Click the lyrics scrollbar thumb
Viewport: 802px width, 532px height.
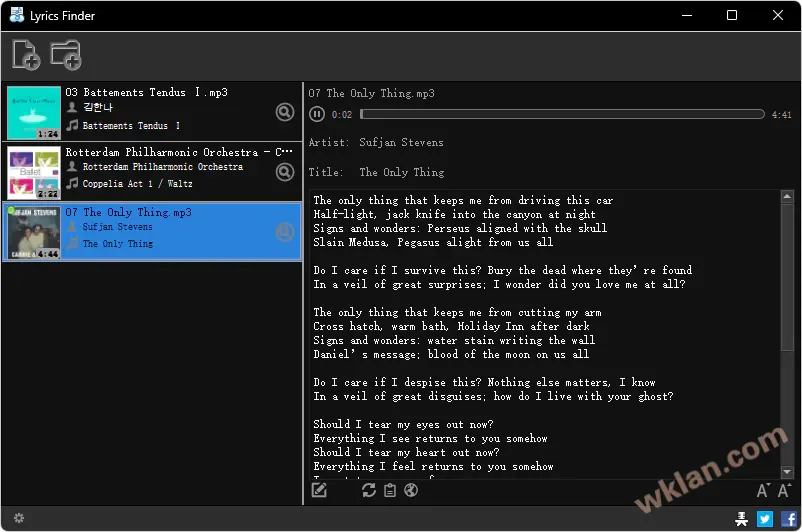point(787,278)
